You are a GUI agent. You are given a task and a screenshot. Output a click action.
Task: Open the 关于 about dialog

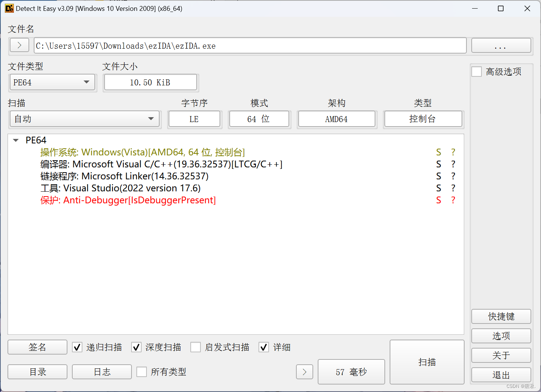click(501, 355)
